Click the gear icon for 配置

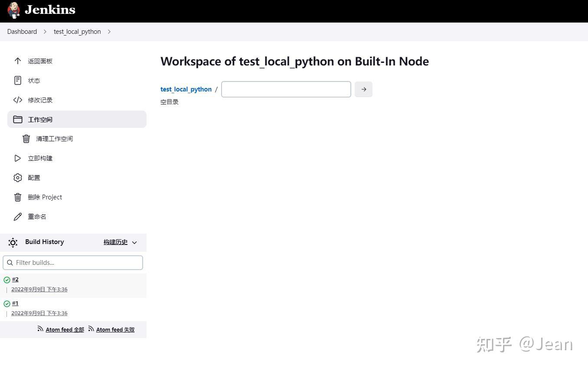[18, 178]
